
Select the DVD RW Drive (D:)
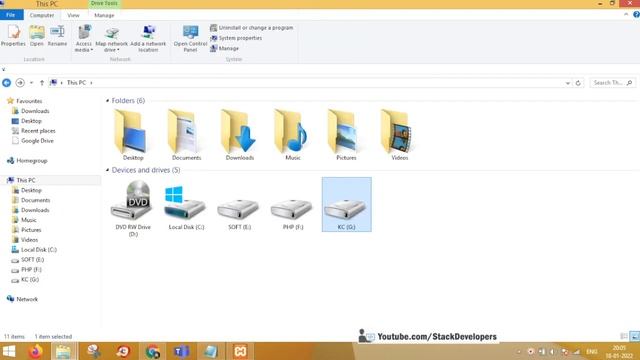click(x=133, y=208)
